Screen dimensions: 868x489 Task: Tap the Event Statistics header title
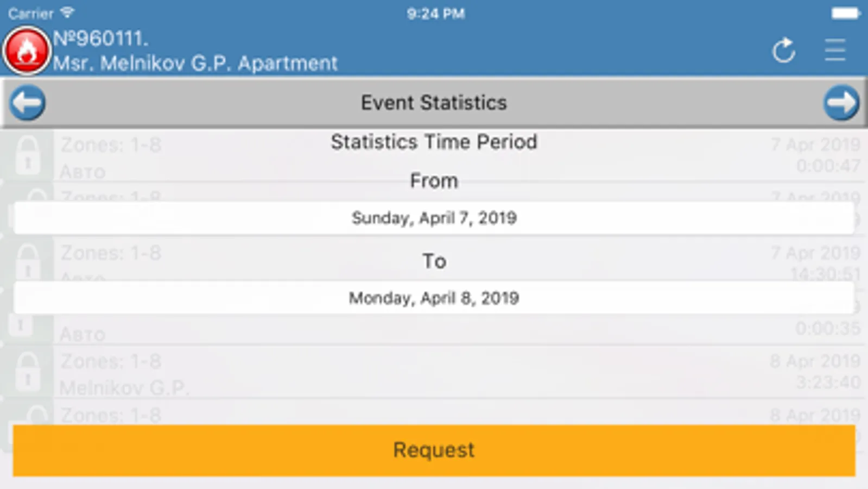tap(434, 103)
